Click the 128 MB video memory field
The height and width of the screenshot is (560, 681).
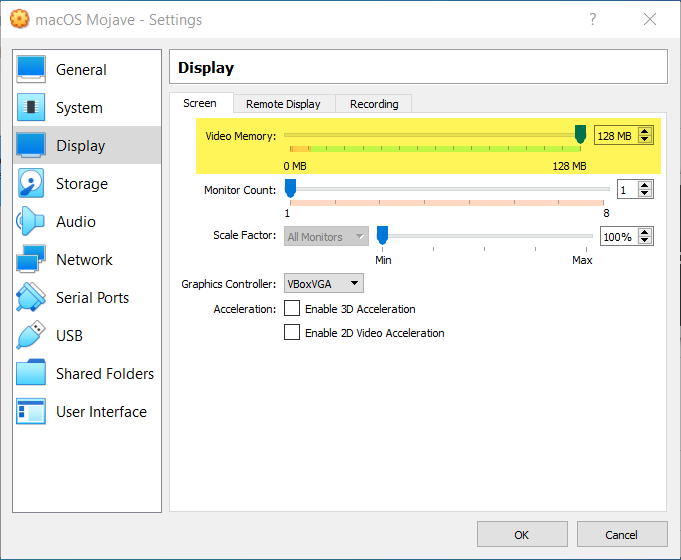pos(616,136)
